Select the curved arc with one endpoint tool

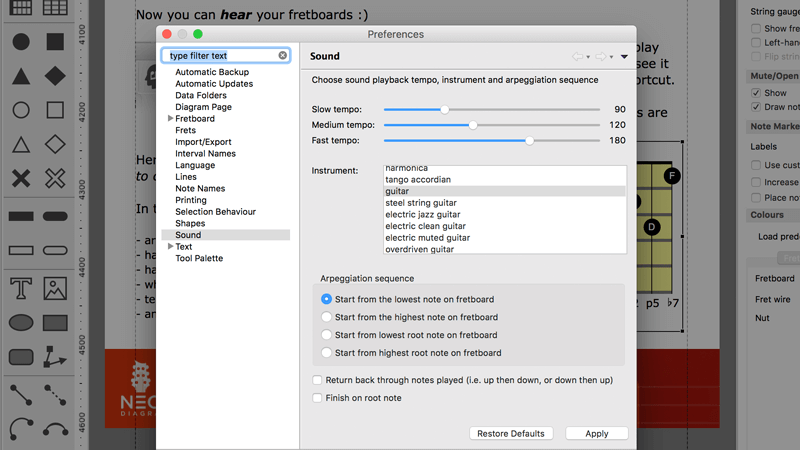click(x=21, y=429)
